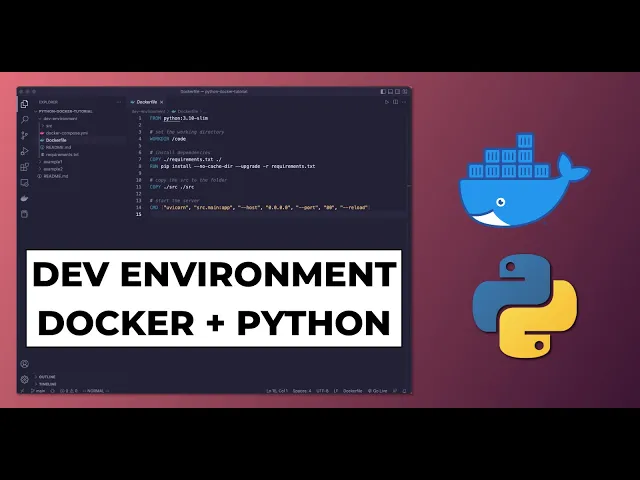
Task: Click the WORKDIR /code line in editor
Action: coord(168,139)
